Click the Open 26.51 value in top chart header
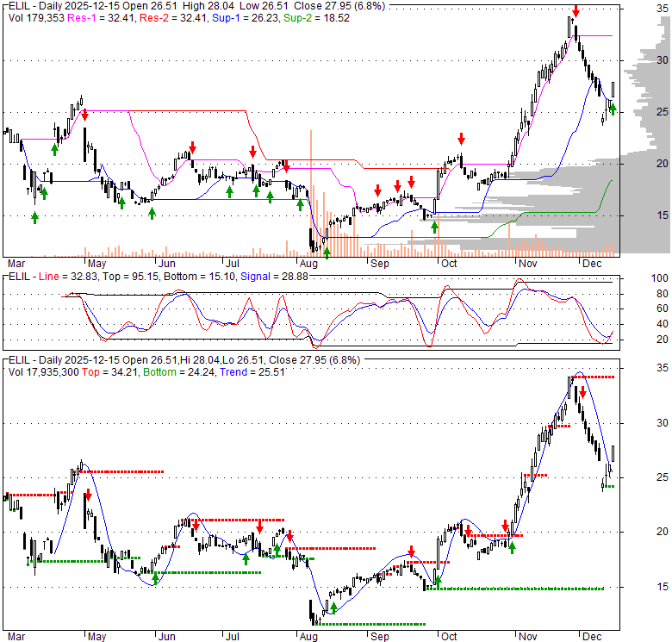Screen dimensions: 672x642 (150, 6)
